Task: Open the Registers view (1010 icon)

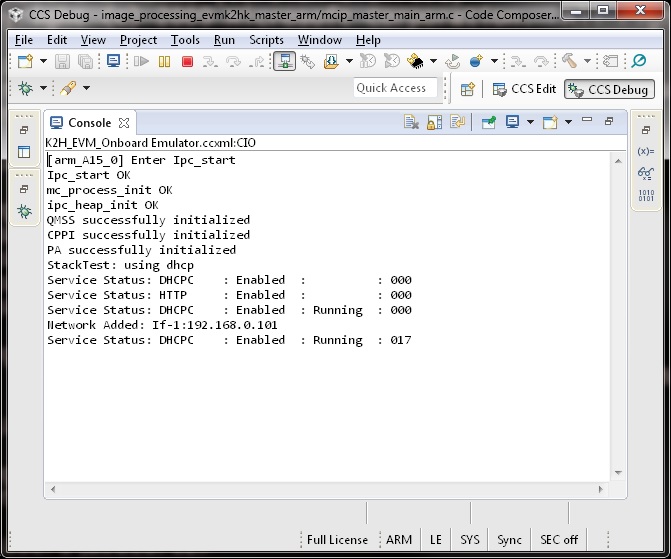Action: tap(645, 194)
